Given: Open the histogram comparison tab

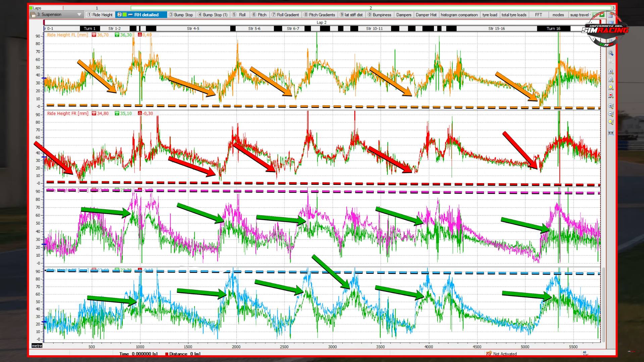Looking at the screenshot, I should 459,15.
